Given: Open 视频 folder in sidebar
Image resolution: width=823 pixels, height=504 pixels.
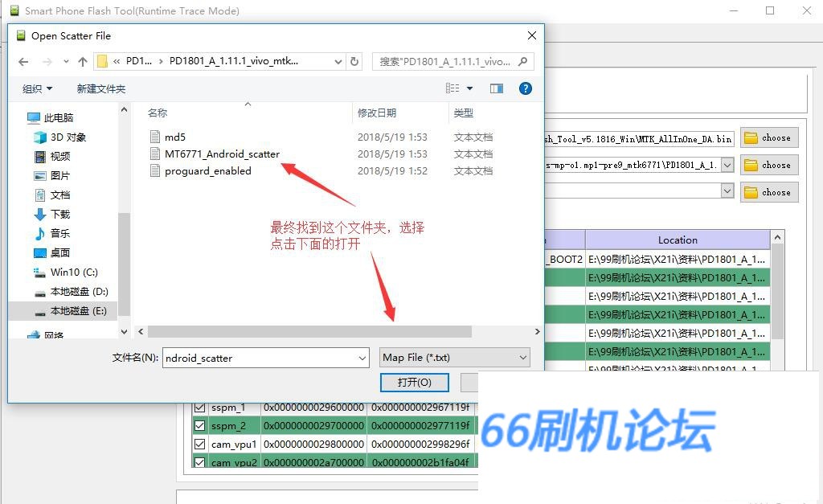Looking at the screenshot, I should pyautogui.click(x=52, y=157).
